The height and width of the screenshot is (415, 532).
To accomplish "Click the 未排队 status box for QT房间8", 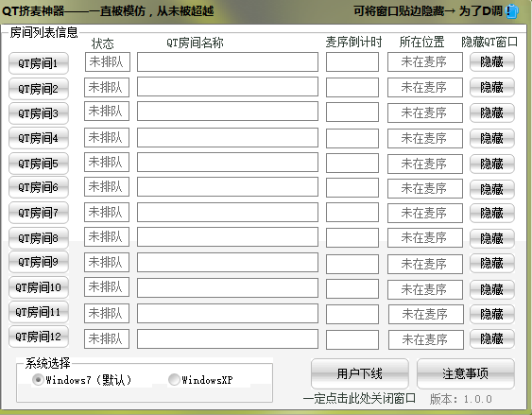I will pyautogui.click(x=107, y=237).
